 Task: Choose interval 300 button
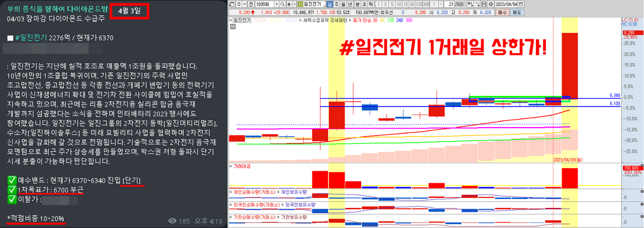[426, 4]
